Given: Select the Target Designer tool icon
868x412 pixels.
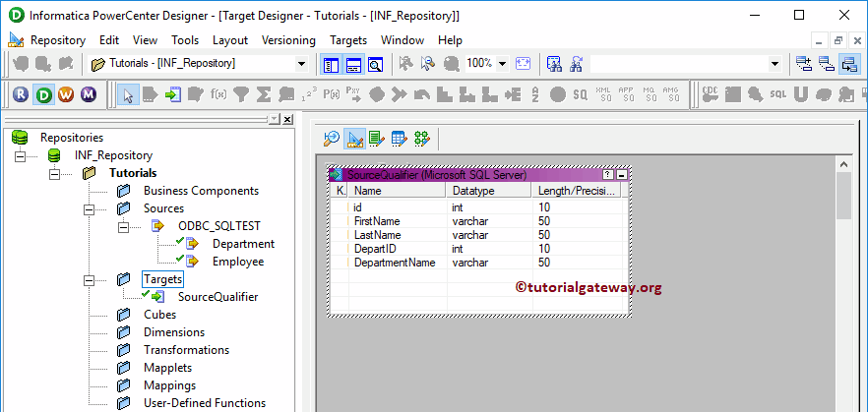Looking at the screenshot, I should [x=354, y=139].
